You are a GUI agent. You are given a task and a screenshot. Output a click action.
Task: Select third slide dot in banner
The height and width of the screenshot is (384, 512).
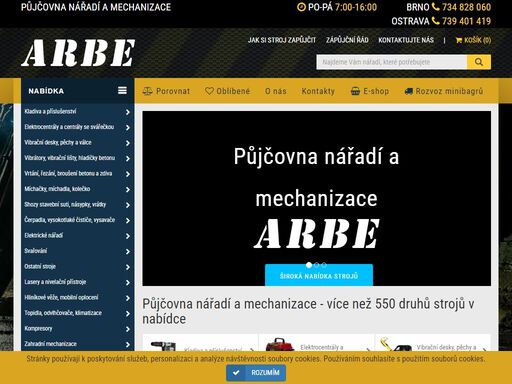pos(324,265)
